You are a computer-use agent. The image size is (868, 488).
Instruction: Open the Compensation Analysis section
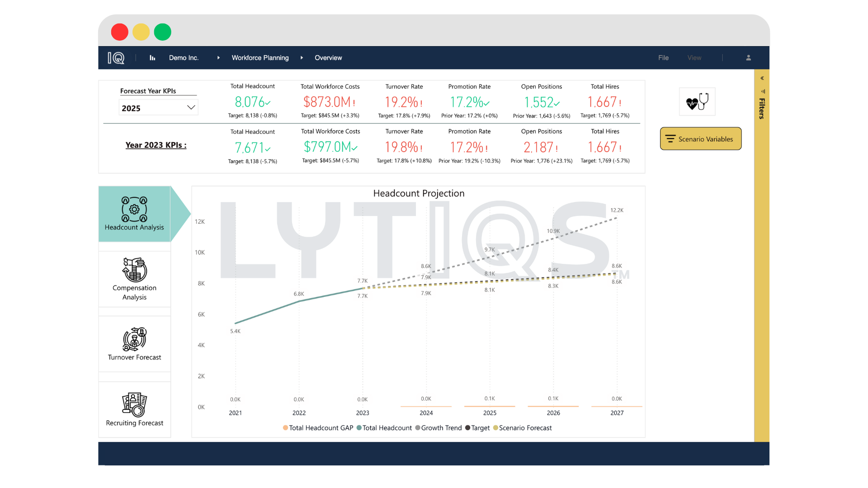(x=134, y=279)
